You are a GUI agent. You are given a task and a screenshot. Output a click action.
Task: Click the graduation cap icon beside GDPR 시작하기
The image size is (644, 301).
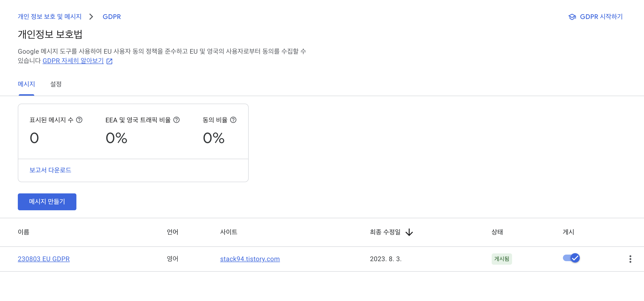click(x=572, y=17)
